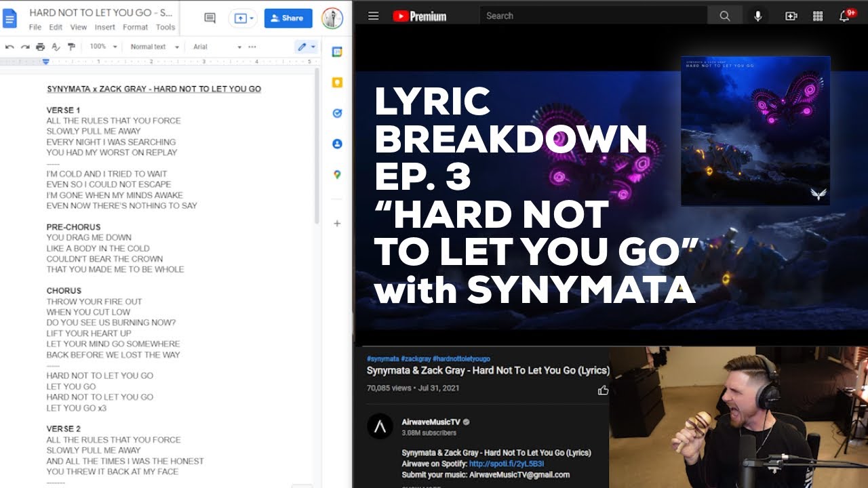This screenshot has width=868, height=488.
Task: Open YouTube guide hamburger menu
Action: tap(373, 16)
